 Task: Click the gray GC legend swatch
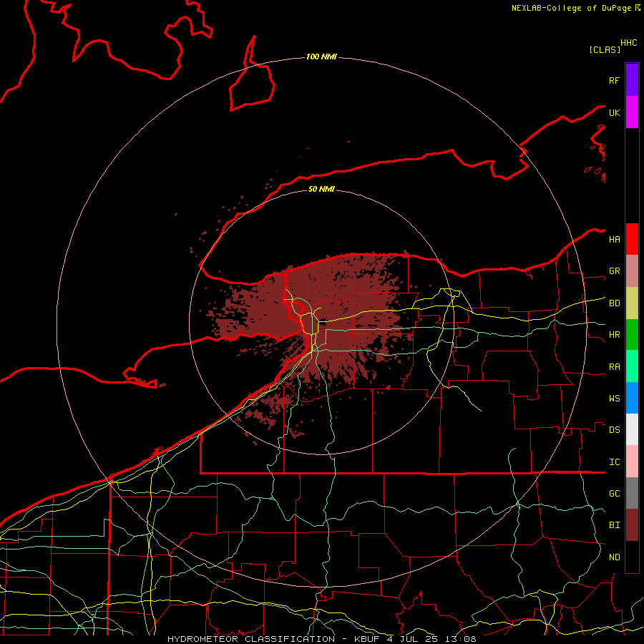[632, 493]
